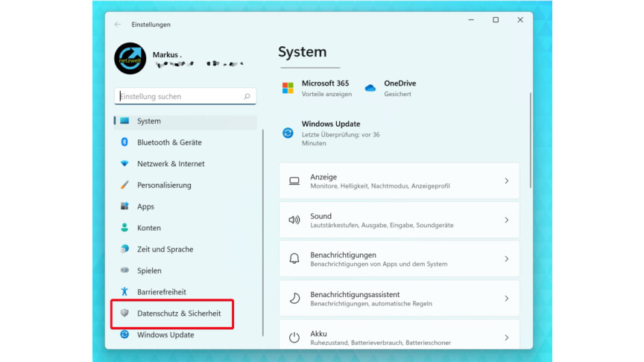
Task: Click the Akku power icon
Action: click(294, 337)
